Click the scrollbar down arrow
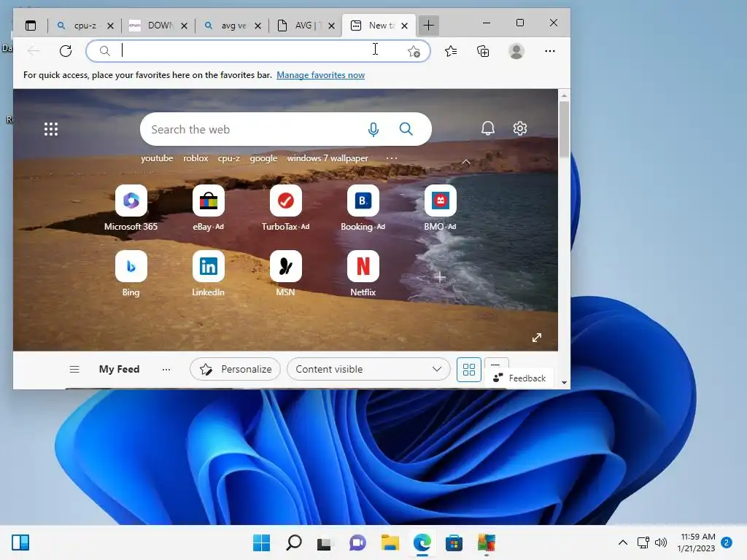The image size is (747, 560). 564,382
